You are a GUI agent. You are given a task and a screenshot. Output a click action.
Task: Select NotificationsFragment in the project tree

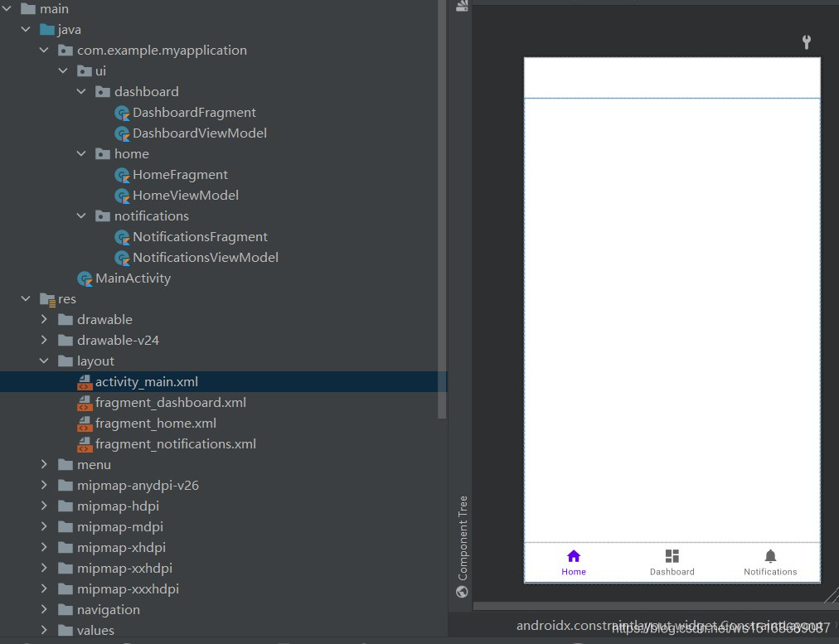(200, 237)
